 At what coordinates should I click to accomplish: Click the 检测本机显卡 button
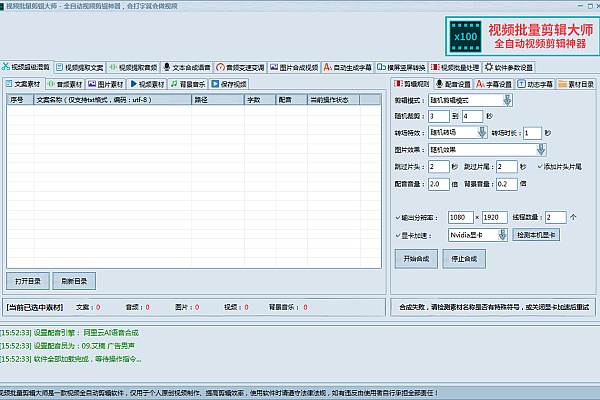pyautogui.click(x=536, y=235)
